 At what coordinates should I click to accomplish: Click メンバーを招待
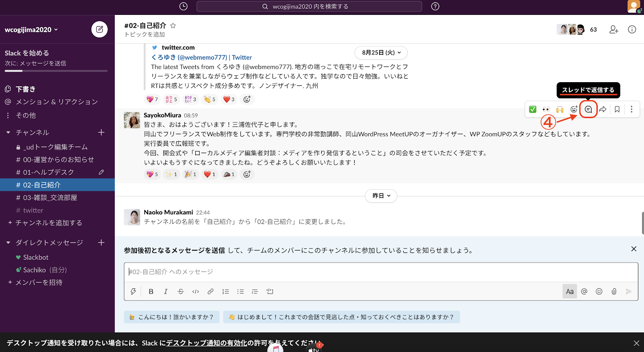[39, 282]
